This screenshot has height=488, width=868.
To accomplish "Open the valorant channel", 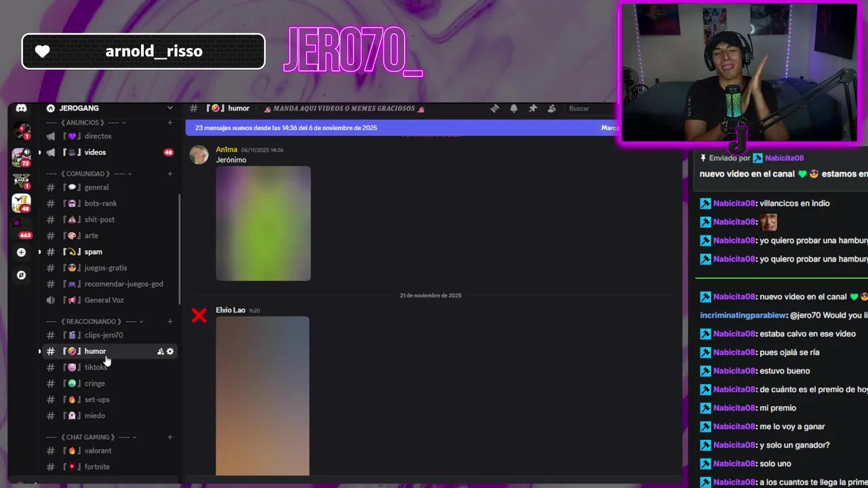I will tap(108, 451).
